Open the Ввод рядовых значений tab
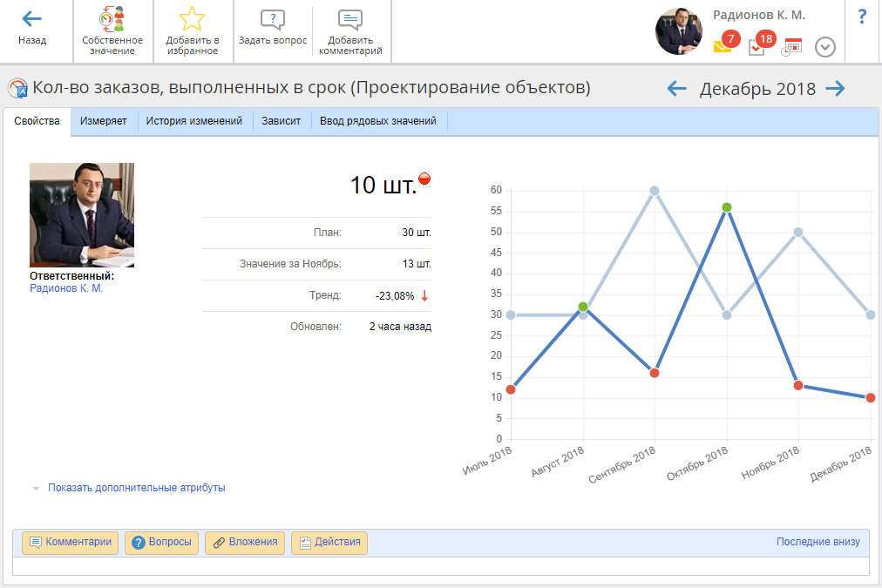 click(x=377, y=121)
